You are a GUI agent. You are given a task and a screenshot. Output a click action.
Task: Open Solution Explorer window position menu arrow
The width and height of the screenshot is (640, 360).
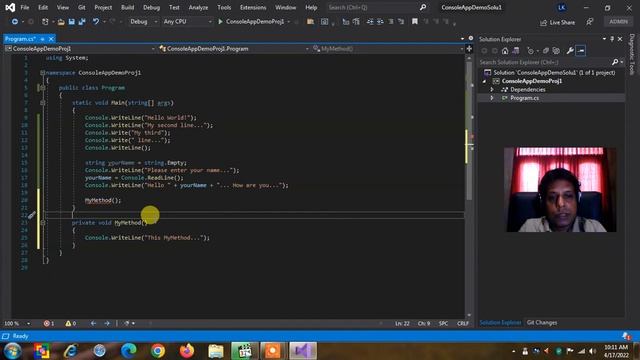[604, 39]
